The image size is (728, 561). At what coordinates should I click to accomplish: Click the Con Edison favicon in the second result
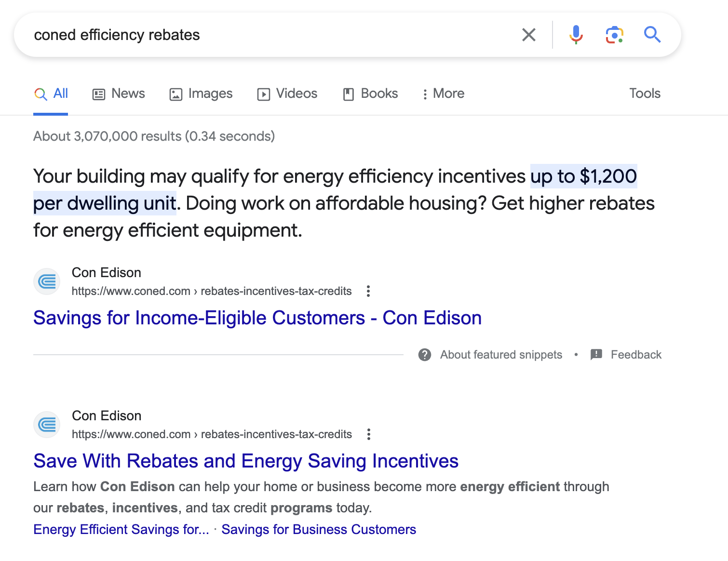47,425
